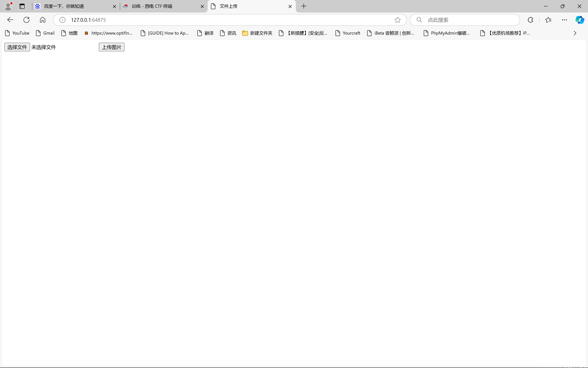Screen dimensions: 588x368
Task: Open the 地图 bookmark
Action: click(69, 33)
